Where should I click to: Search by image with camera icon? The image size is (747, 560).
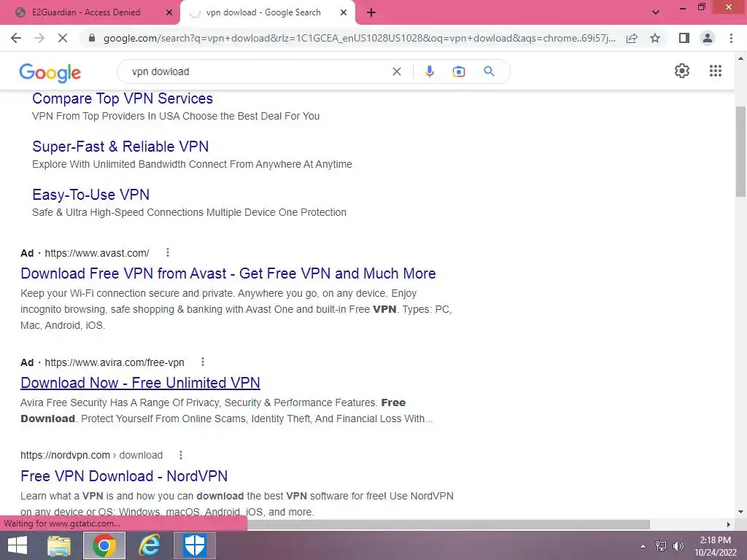[459, 71]
